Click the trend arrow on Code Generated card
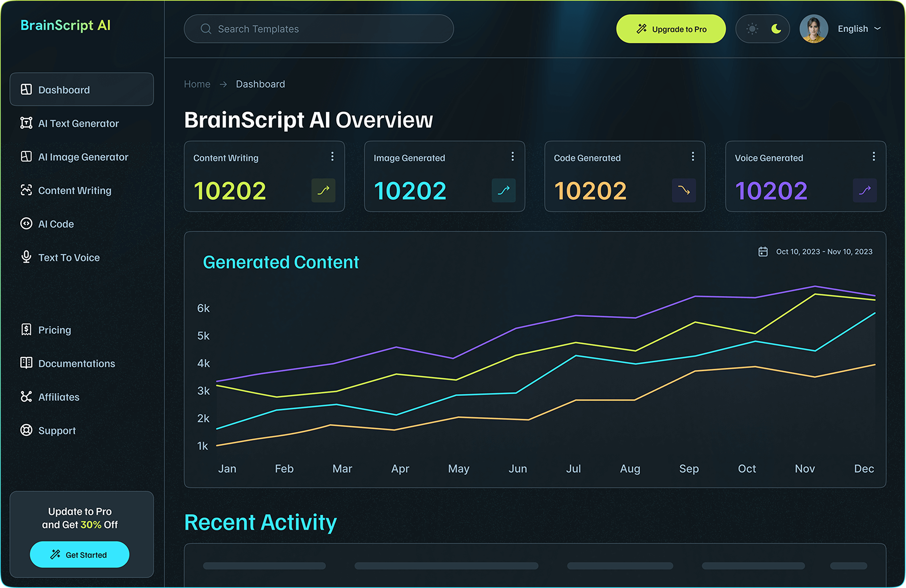The width and height of the screenshot is (906, 588). (x=684, y=190)
